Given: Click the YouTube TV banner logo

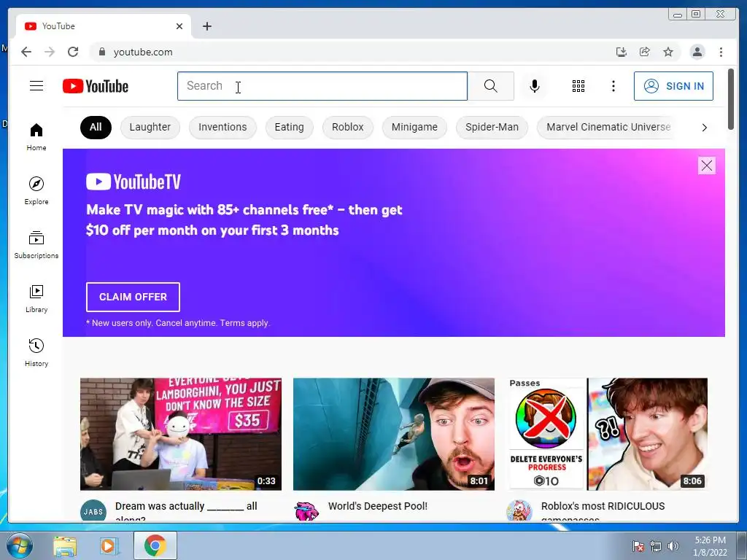Looking at the screenshot, I should click(x=133, y=182).
